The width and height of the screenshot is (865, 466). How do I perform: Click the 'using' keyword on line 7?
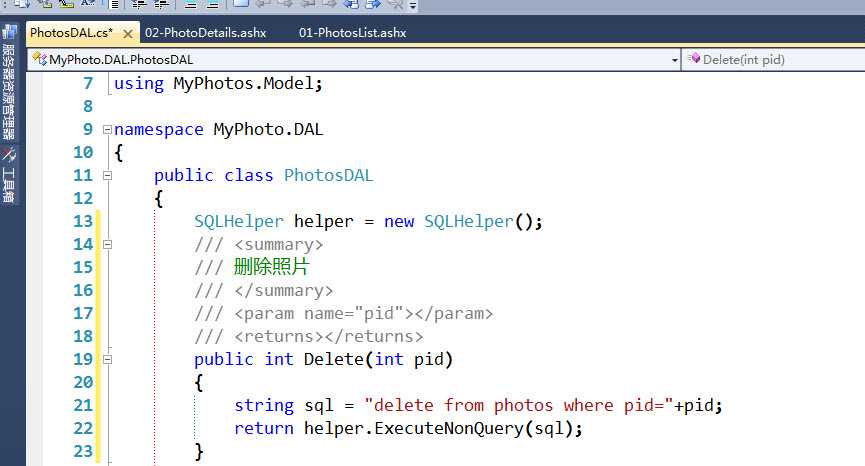138,84
